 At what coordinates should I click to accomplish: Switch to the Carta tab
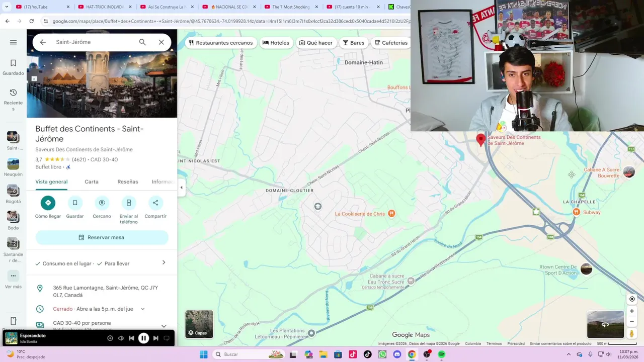click(x=92, y=182)
